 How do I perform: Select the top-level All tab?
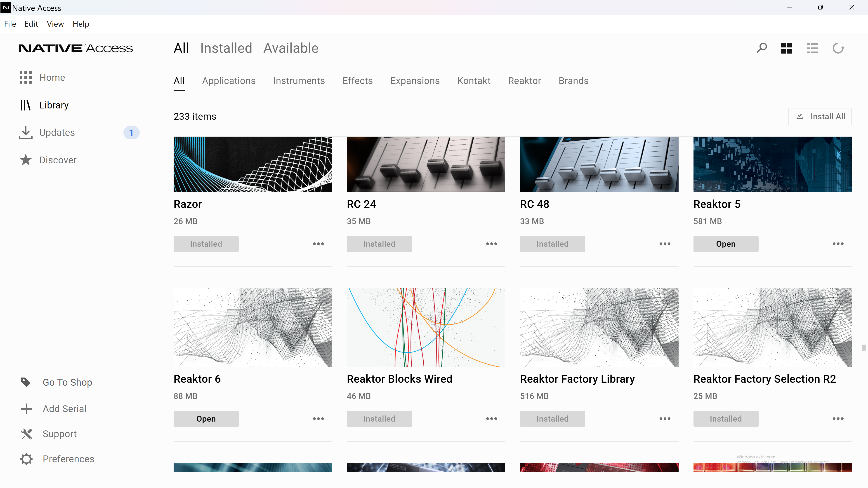(181, 48)
